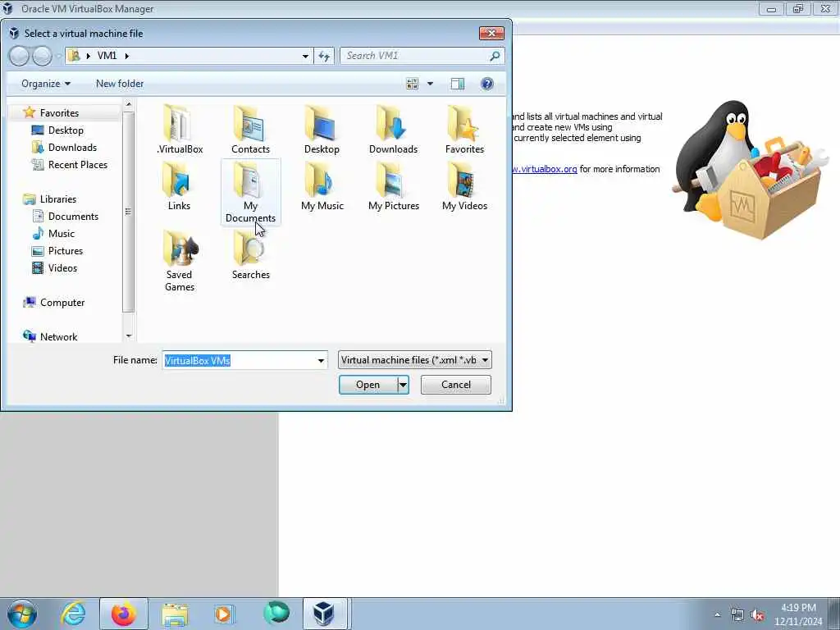The image size is (840, 630).
Task: Select the My Videos folder
Action: [x=464, y=186]
